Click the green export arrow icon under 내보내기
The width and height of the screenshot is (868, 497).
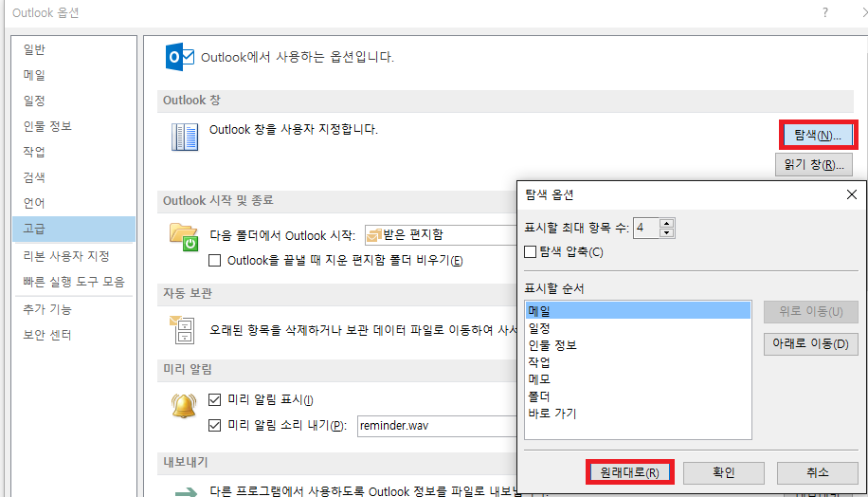[x=186, y=491]
